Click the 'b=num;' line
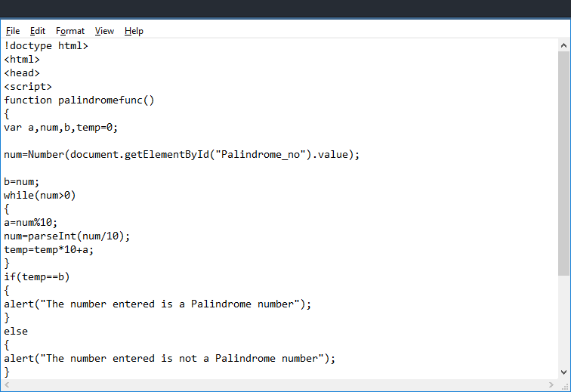Screen dimensions: 571x392 click(21, 182)
